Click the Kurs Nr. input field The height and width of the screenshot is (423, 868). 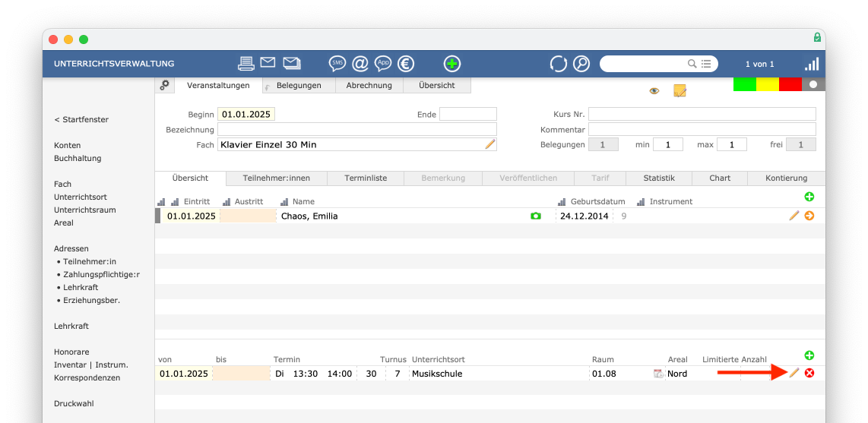[x=702, y=114]
